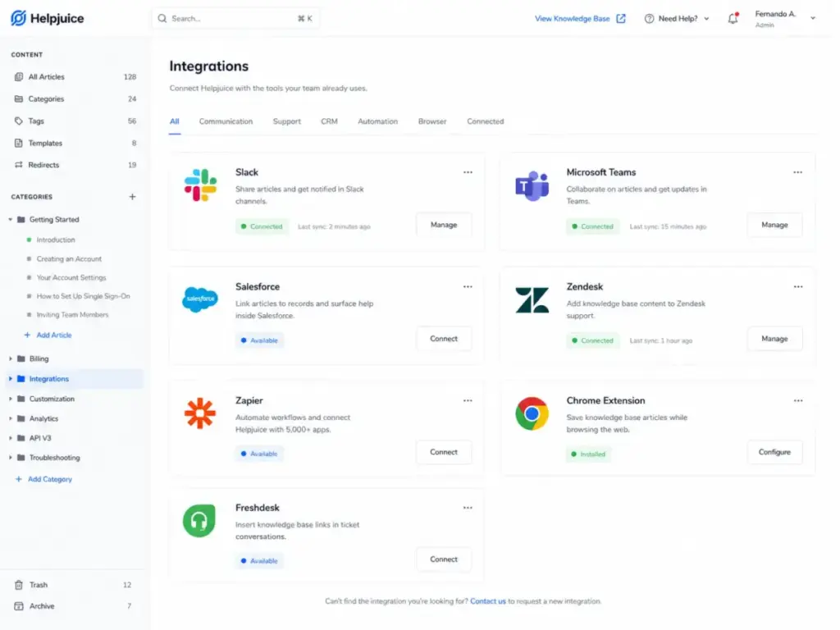The width and height of the screenshot is (840, 630).
Task: Switch to the Automation tab
Action: coord(377,121)
